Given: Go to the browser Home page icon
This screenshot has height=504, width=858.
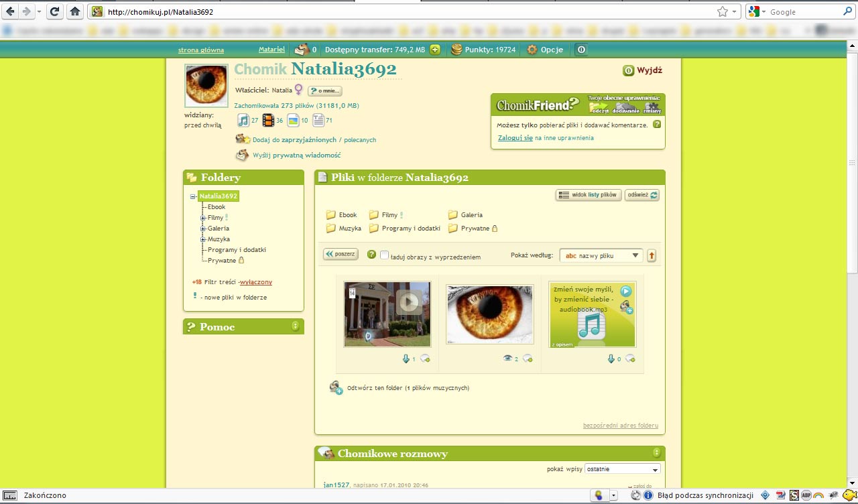Looking at the screenshot, I should point(75,11).
